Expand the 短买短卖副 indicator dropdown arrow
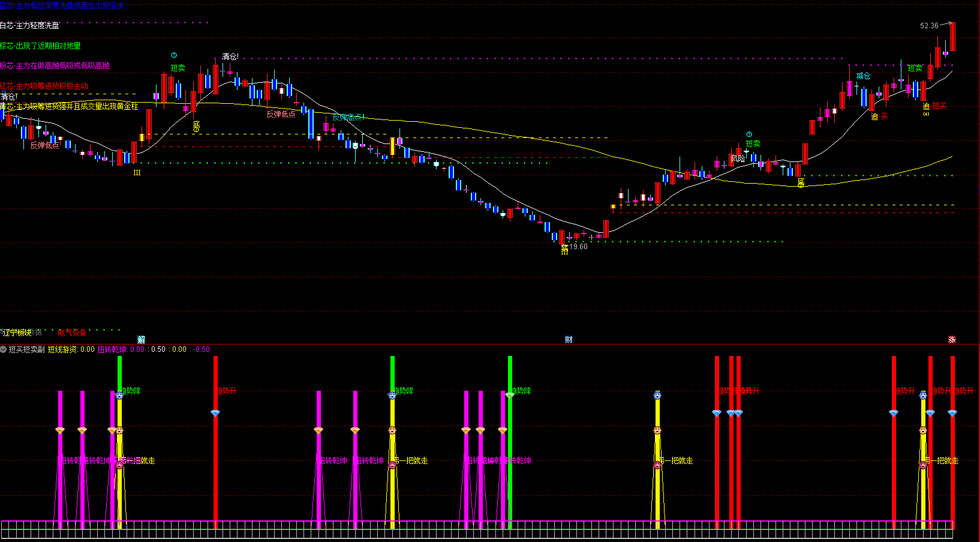This screenshot has width=980, height=542. coord(4,349)
